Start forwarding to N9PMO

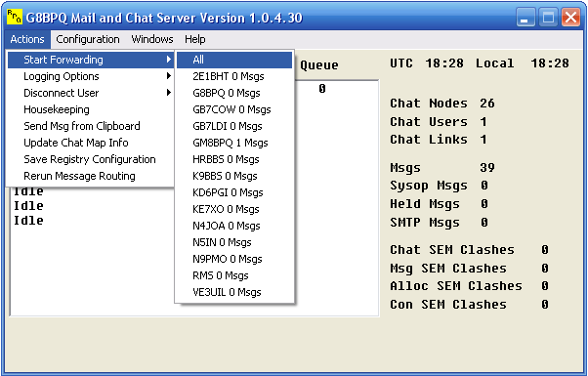234,259
